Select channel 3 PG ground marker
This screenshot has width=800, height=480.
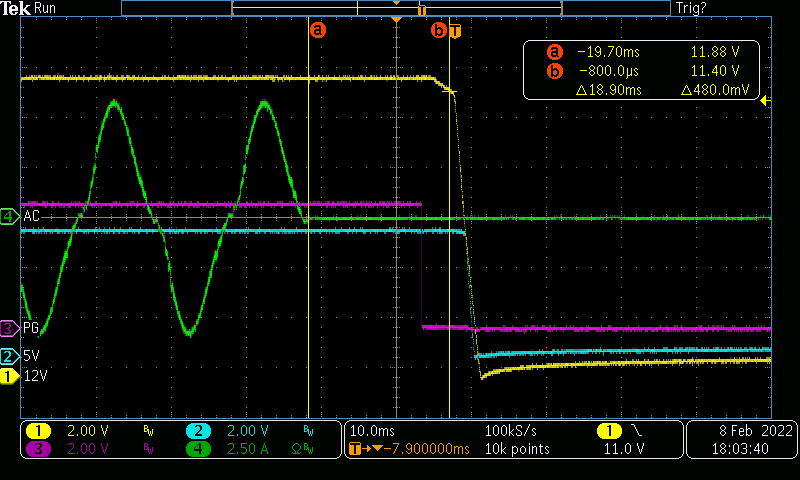click(9, 327)
